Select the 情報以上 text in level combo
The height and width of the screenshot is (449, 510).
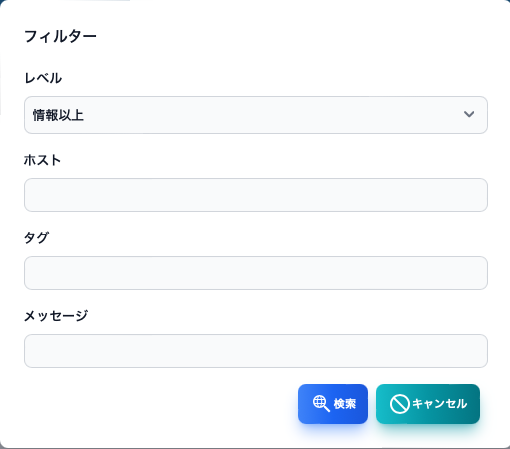[58, 115]
